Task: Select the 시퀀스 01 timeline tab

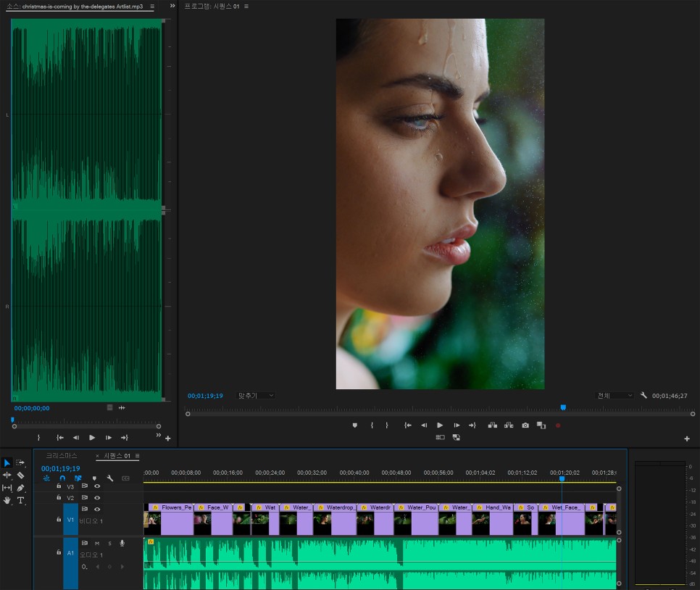Action: click(117, 456)
